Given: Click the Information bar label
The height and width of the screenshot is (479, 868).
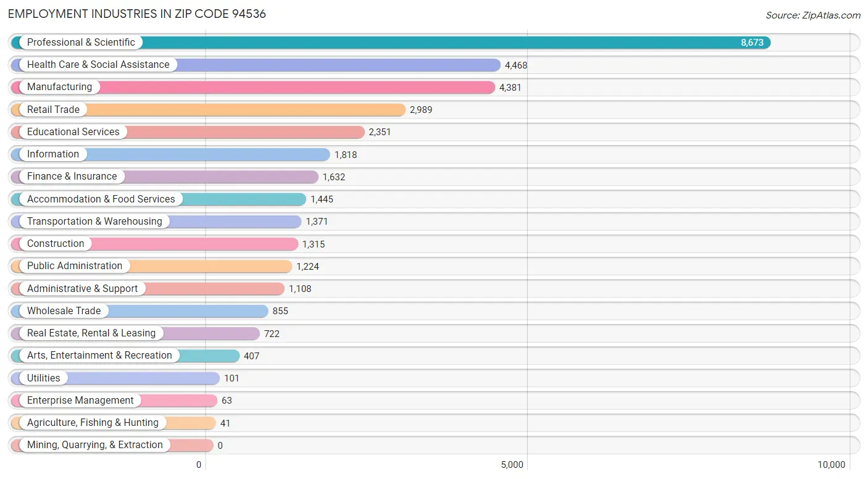Looking at the screenshot, I should [53, 154].
